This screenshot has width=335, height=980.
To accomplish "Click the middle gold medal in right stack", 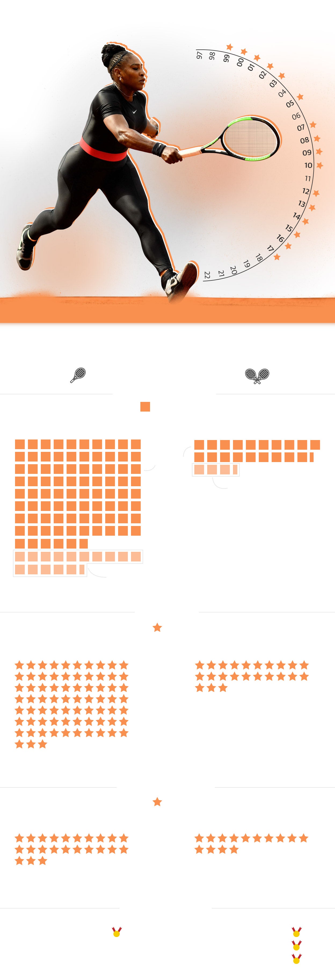I will pyautogui.click(x=297, y=945).
